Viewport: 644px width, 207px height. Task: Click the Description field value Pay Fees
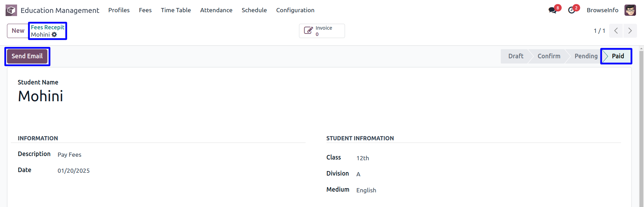tap(69, 155)
